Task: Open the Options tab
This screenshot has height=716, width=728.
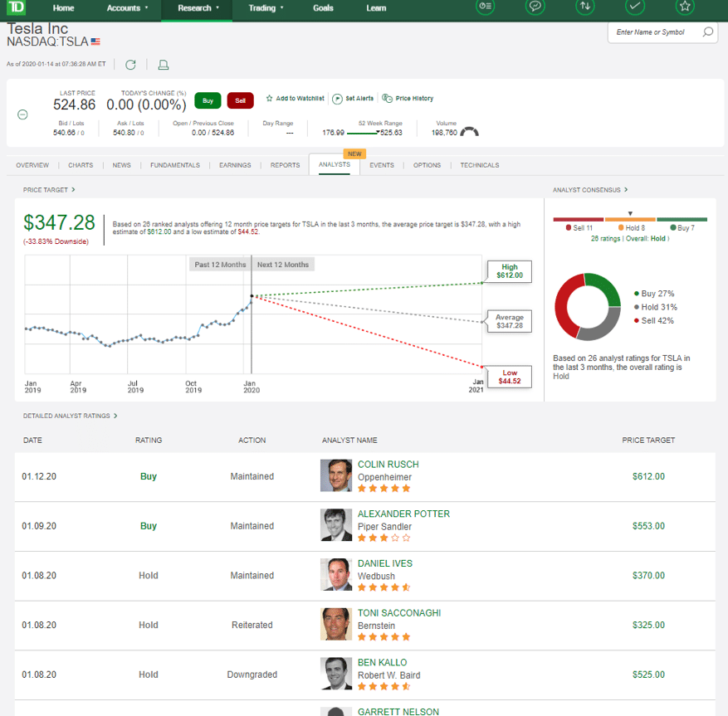Action: click(428, 165)
